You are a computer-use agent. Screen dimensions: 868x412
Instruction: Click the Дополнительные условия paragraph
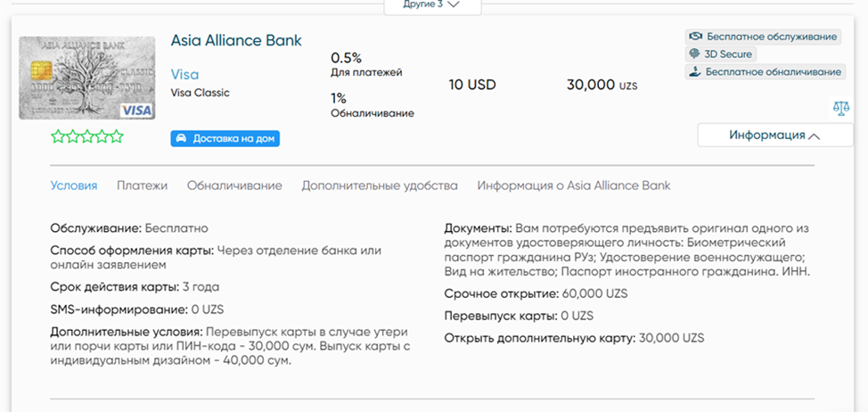point(229,346)
